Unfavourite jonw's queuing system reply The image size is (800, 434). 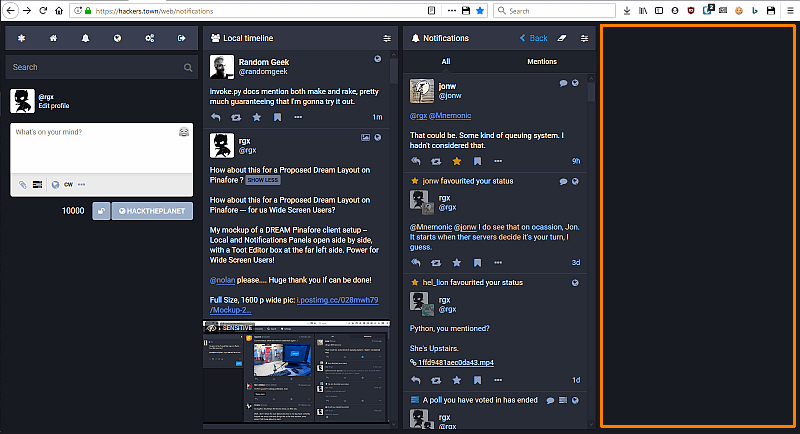pyautogui.click(x=457, y=160)
